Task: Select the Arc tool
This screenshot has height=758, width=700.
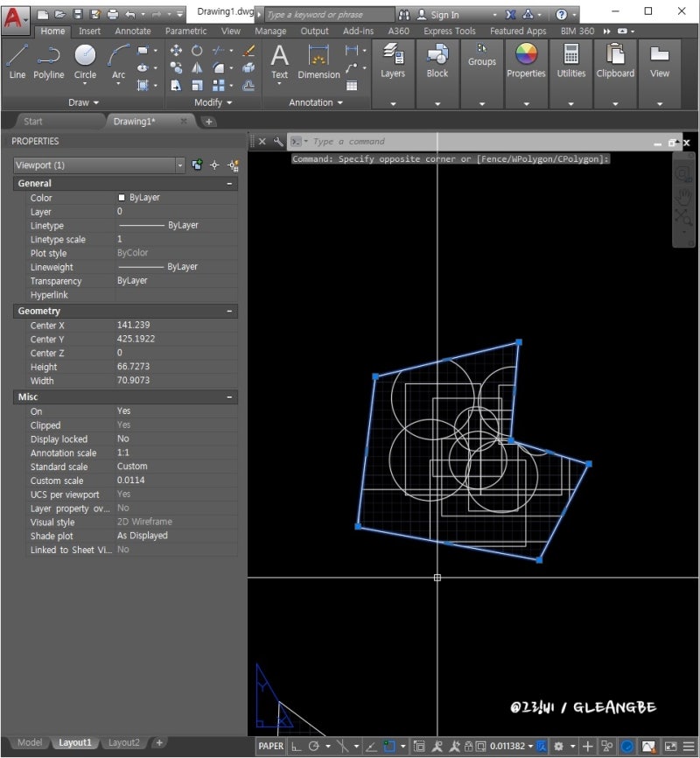Action: (x=118, y=58)
